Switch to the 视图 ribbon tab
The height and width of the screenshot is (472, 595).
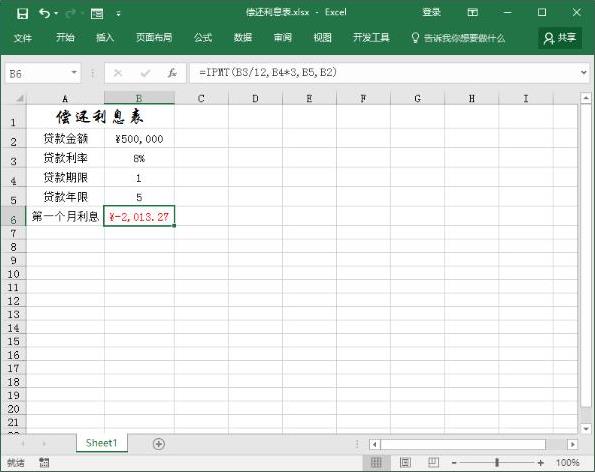(323, 38)
